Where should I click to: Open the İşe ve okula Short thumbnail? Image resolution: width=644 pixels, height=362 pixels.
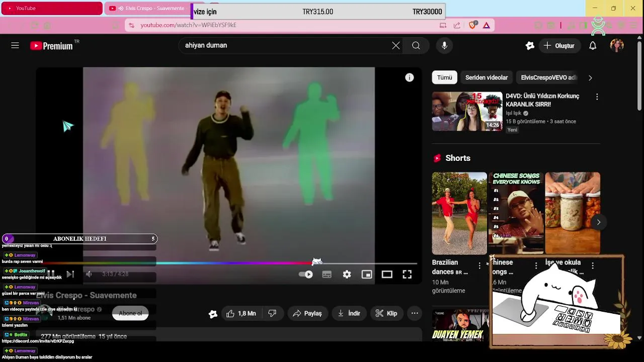(x=573, y=213)
